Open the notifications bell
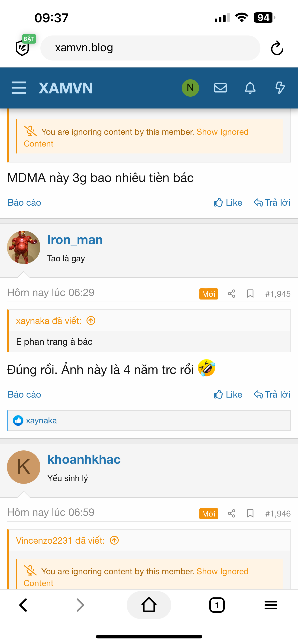Viewport: 298px width, 644px height. tap(250, 88)
